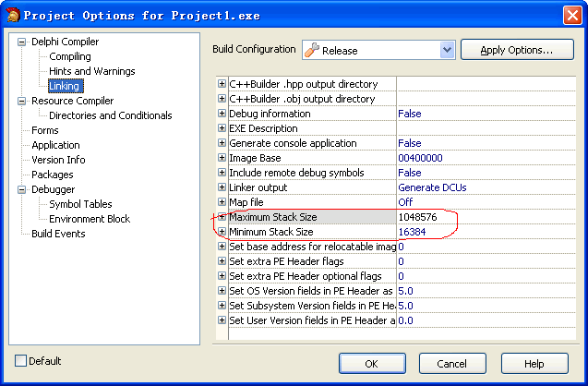Expand C++Builder .hpp output directory row
This screenshot has height=386, width=588.
pos(222,84)
